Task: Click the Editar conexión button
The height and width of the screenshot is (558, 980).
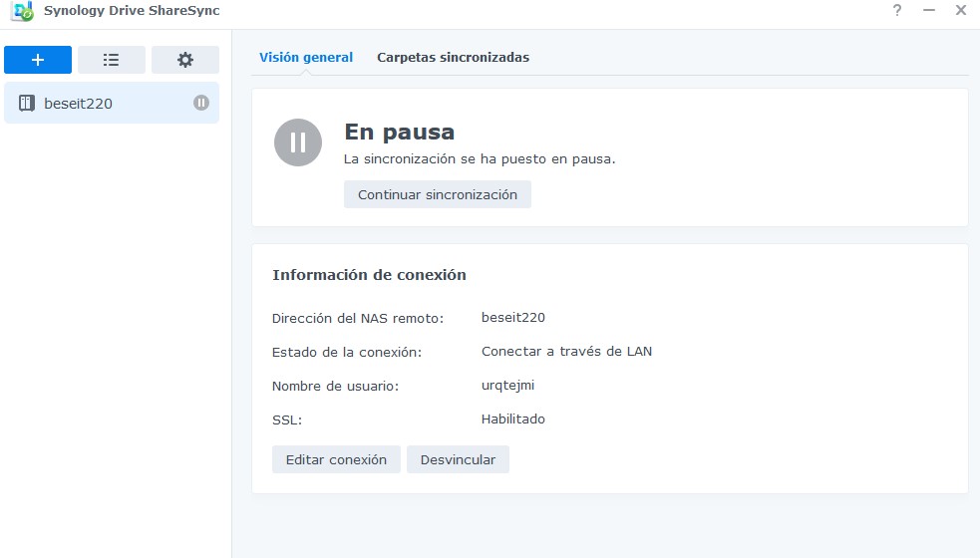Action: [x=336, y=459]
